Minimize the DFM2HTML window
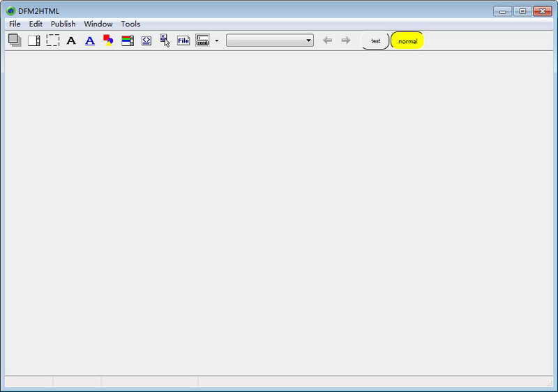Image resolution: width=558 pixels, height=392 pixels. pyautogui.click(x=502, y=11)
